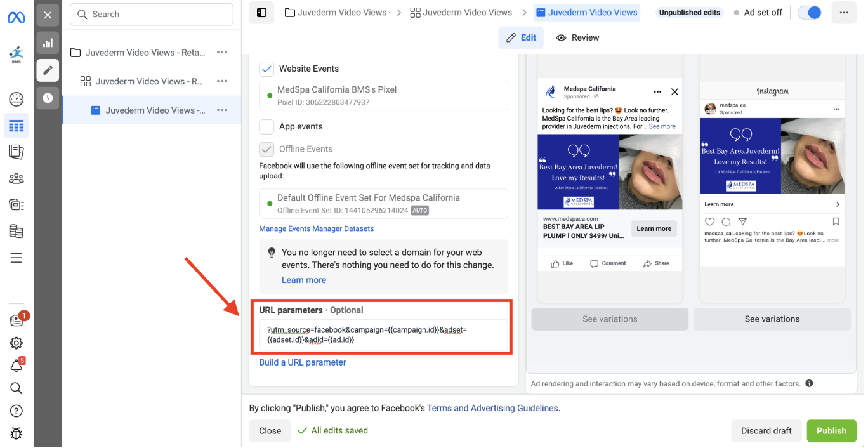Open the database stack icon in left rail

pyautogui.click(x=16, y=231)
